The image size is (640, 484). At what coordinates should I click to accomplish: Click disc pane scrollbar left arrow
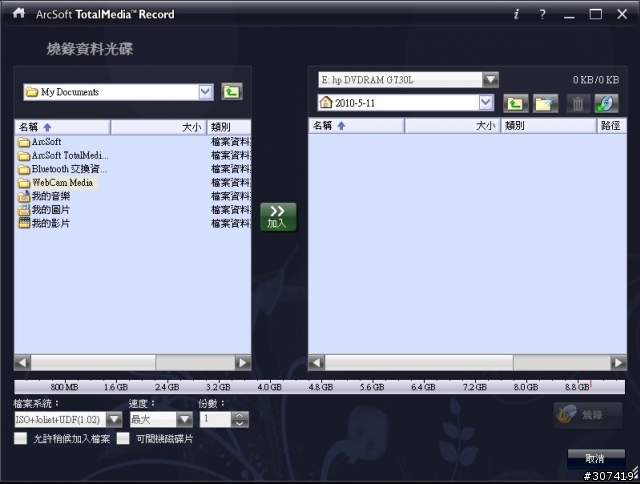click(317, 362)
